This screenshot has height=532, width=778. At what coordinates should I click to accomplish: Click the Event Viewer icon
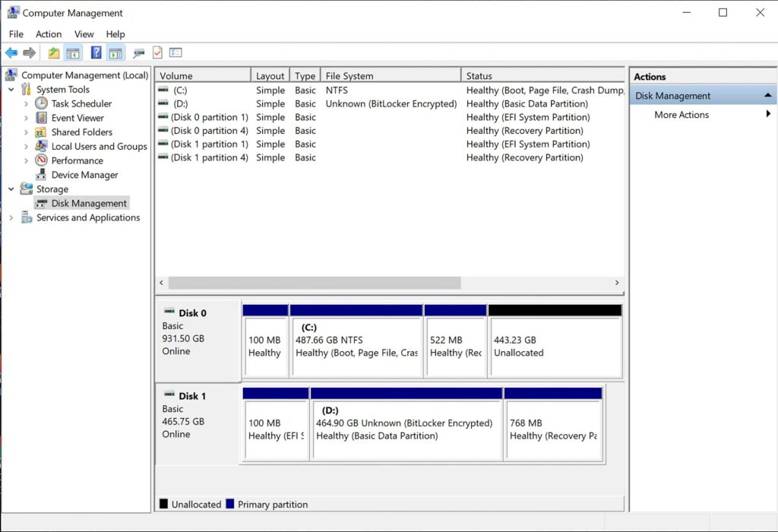pos(41,118)
